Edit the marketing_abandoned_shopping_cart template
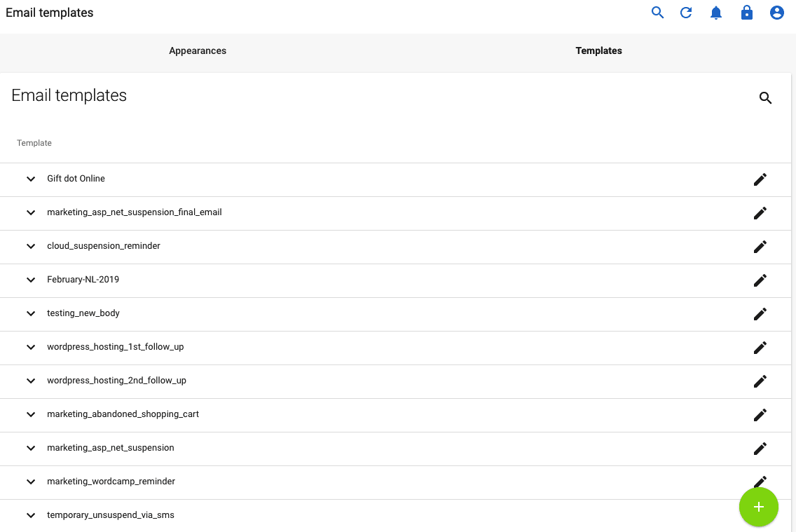Image resolution: width=796 pixels, height=532 pixels. (760, 415)
